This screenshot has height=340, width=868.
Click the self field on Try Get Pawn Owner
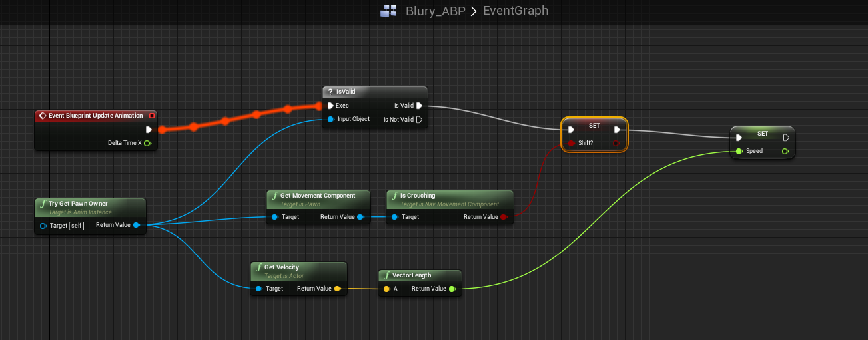(x=77, y=226)
